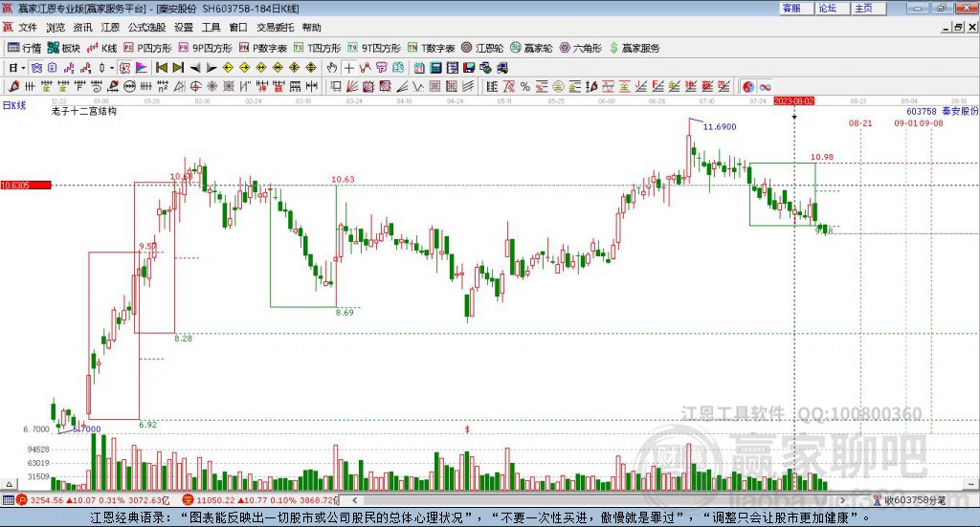Open the 工具 menu
This screenshot has height=527, width=980.
(x=211, y=28)
